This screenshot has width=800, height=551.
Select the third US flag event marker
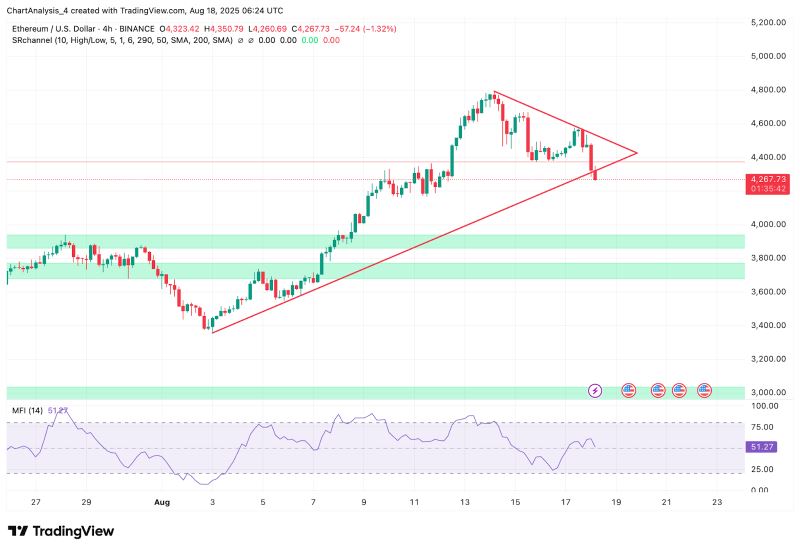[680, 390]
